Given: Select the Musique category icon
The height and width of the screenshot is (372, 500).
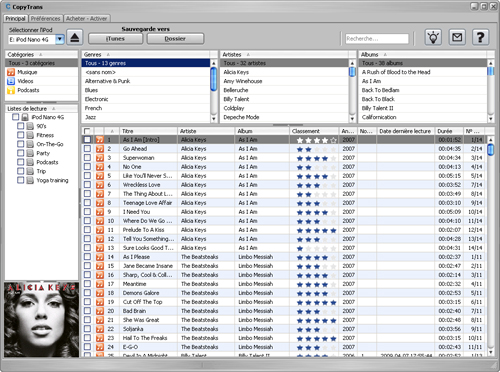Looking at the screenshot, I should [x=11, y=72].
